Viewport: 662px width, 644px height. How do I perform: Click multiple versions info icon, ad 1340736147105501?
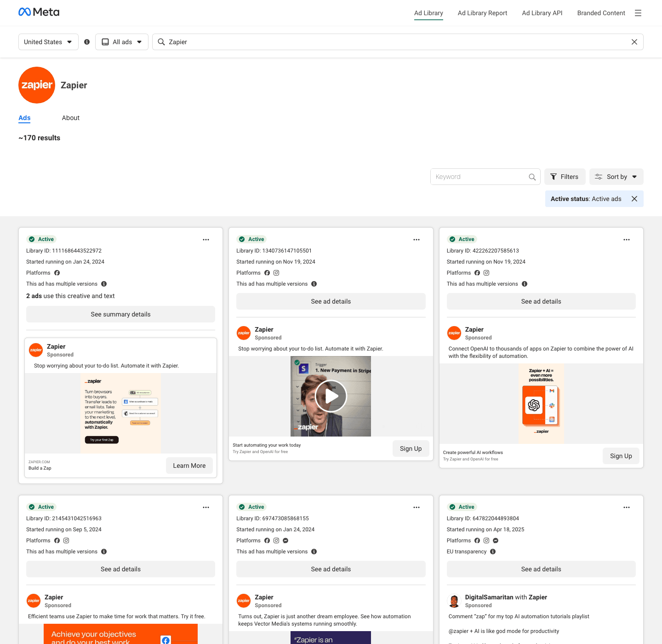click(314, 284)
